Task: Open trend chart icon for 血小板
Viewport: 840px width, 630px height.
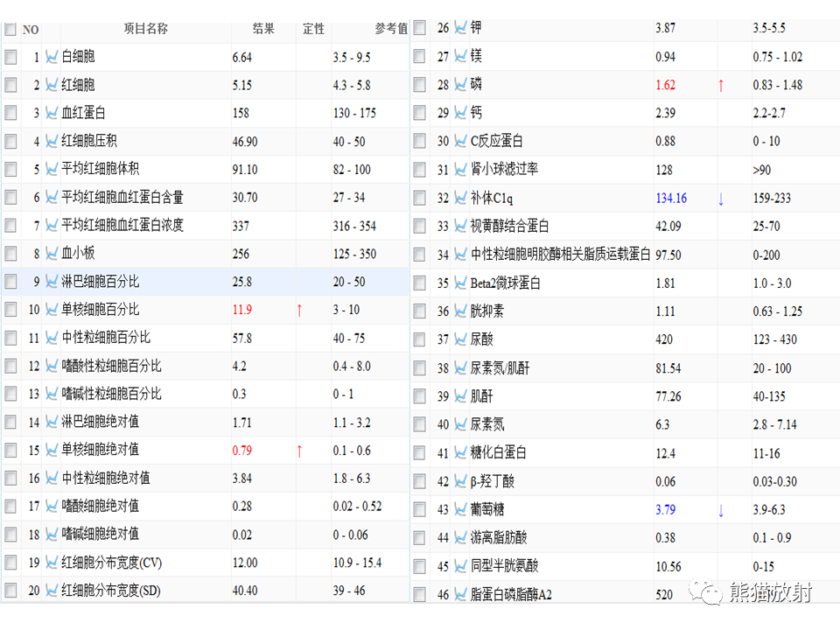Action: click(x=52, y=253)
